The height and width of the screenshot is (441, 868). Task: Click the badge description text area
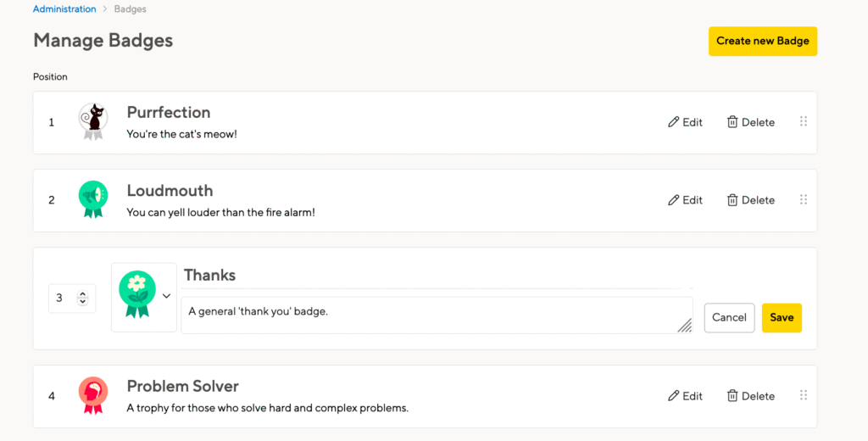click(437, 315)
